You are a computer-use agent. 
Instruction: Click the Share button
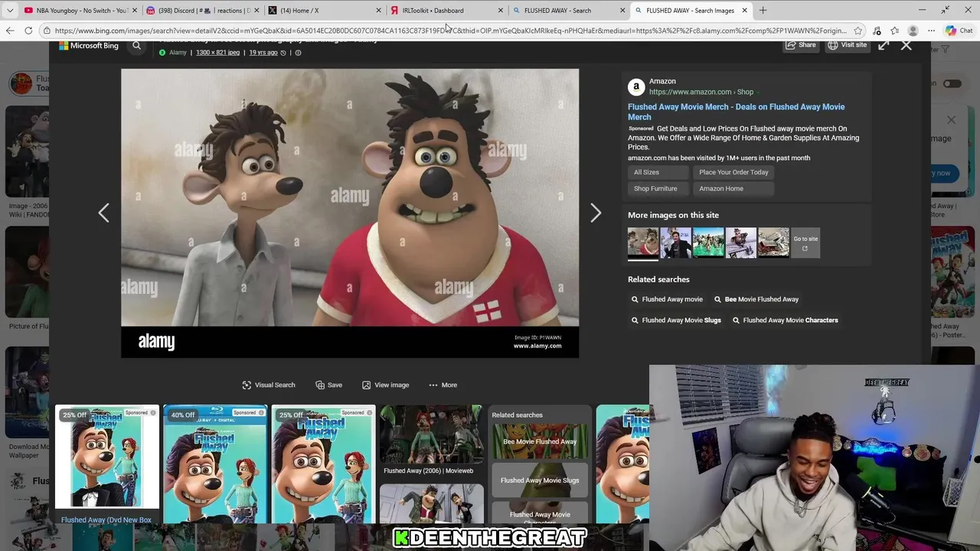pos(801,45)
